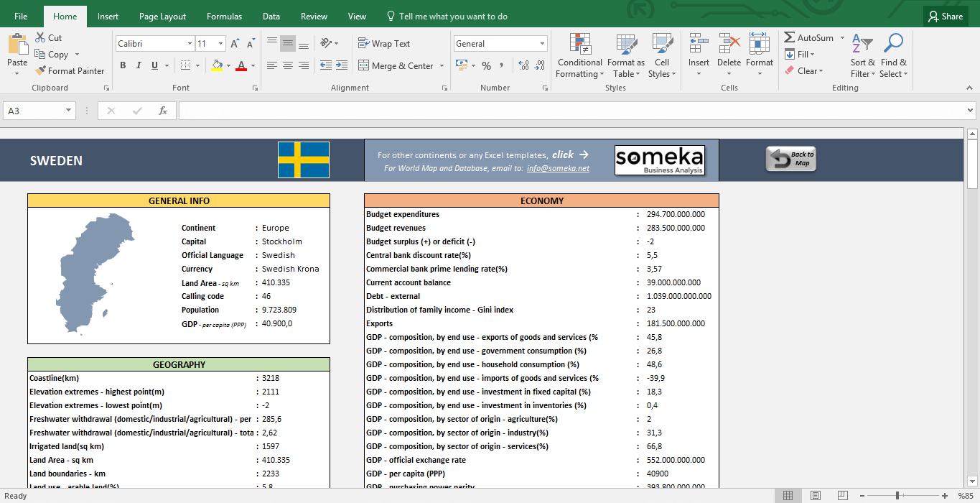Switch to the Data tab
Image resolution: width=980 pixels, height=503 pixels.
click(271, 17)
